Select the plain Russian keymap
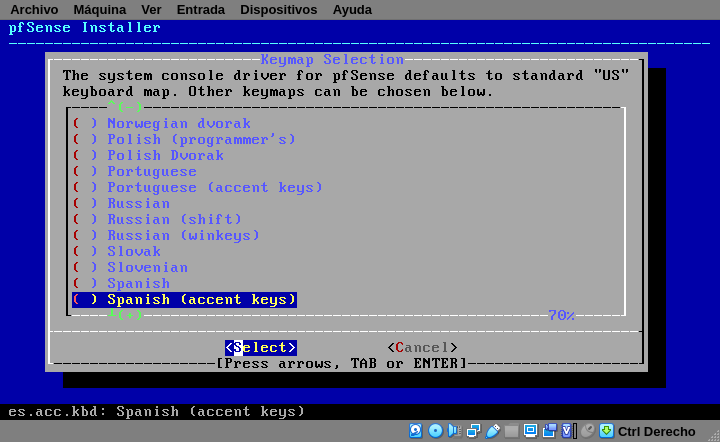 point(121,203)
